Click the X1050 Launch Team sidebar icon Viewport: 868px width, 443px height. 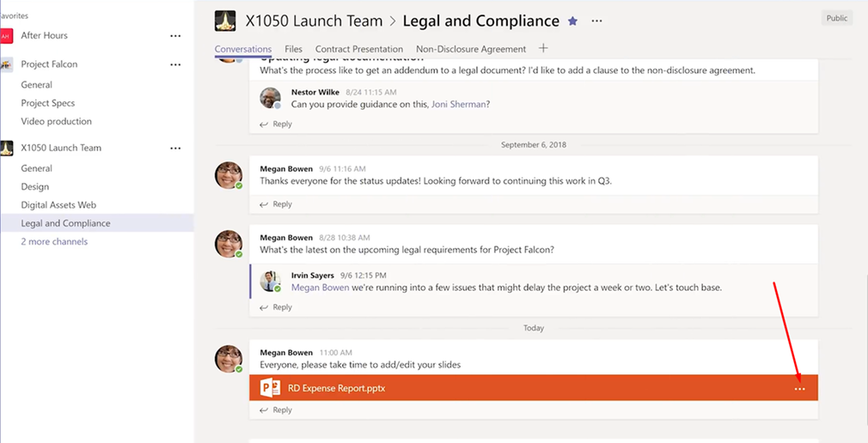click(6, 149)
